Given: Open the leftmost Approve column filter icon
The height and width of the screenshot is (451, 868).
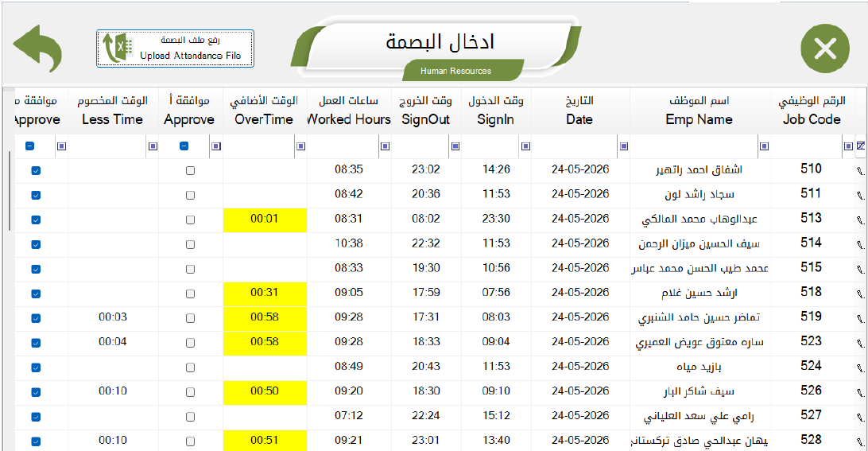Looking at the screenshot, I should click(x=62, y=146).
